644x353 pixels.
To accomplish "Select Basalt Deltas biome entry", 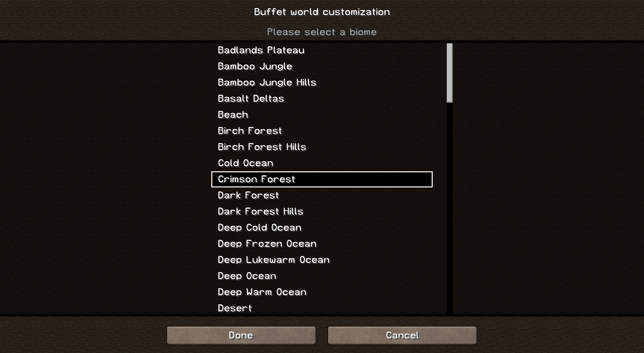I will click(251, 99).
